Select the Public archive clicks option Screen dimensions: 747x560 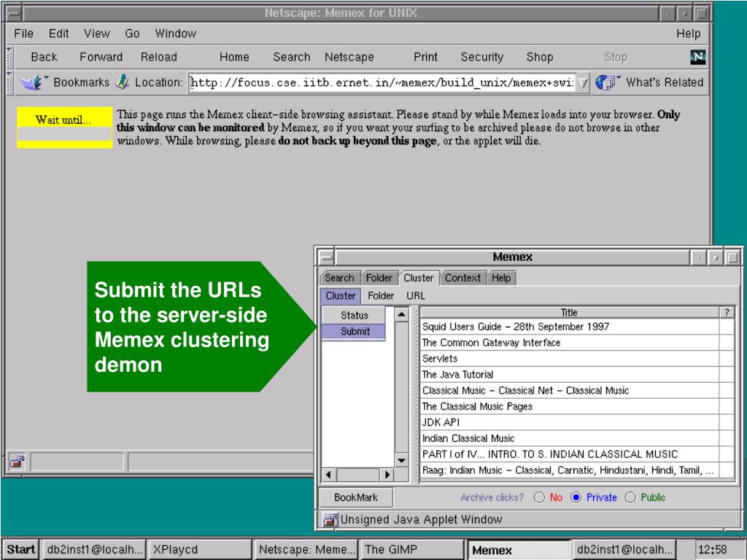point(630,497)
